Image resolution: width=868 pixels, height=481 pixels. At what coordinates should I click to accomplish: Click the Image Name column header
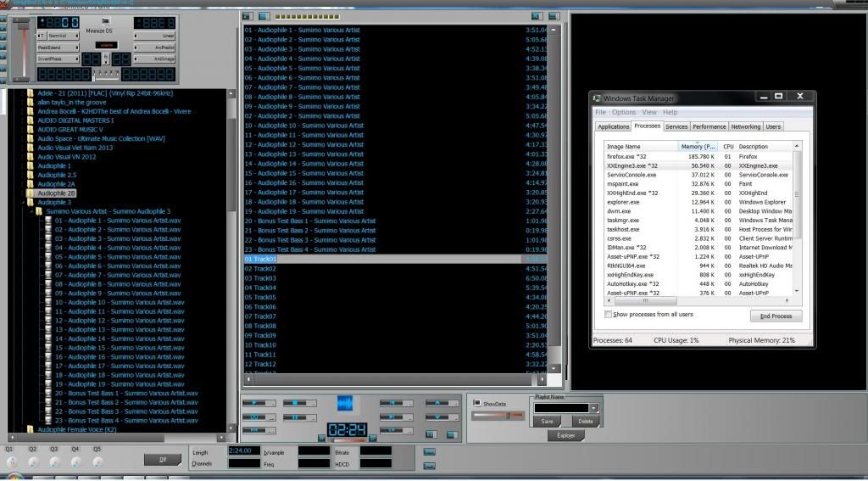pos(641,146)
